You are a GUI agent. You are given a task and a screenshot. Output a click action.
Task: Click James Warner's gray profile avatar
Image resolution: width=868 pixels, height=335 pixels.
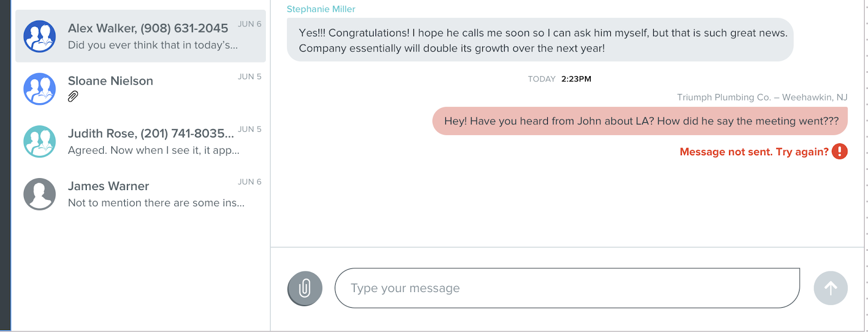(x=40, y=194)
